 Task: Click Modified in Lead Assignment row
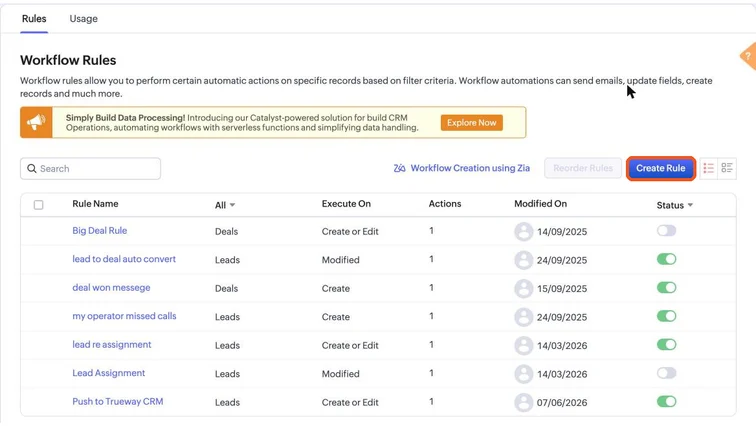[x=340, y=374]
